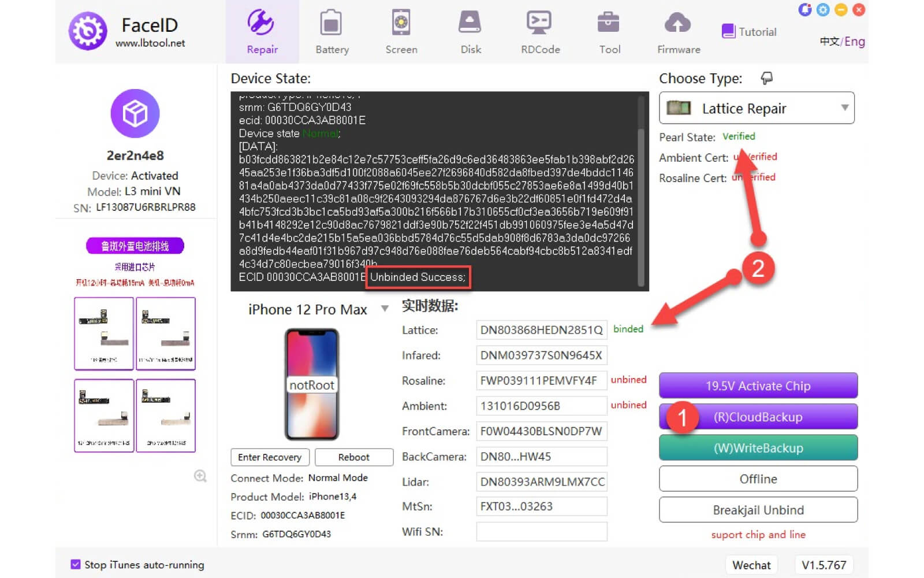The width and height of the screenshot is (924, 578).
Task: Open the bottom-right battery cable thumbnail
Action: coord(166,416)
